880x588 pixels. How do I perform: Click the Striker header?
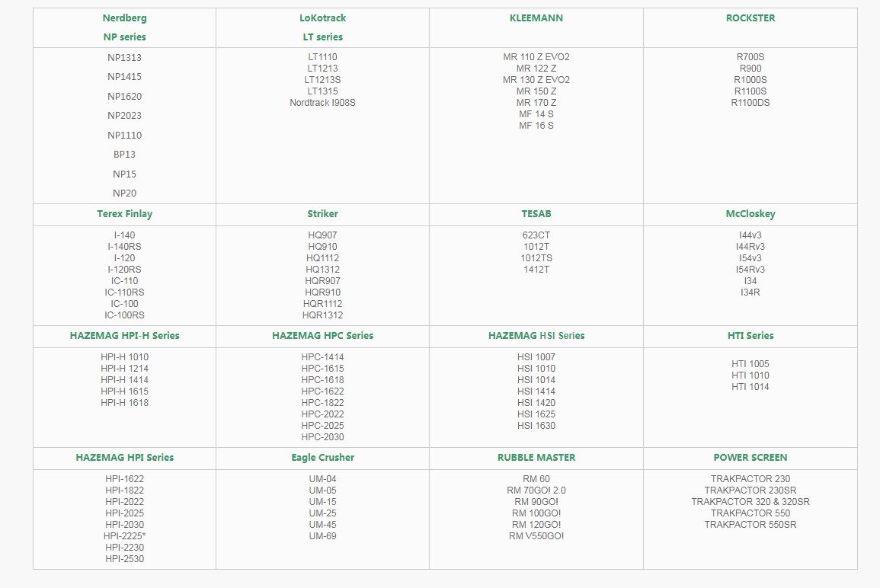(323, 214)
